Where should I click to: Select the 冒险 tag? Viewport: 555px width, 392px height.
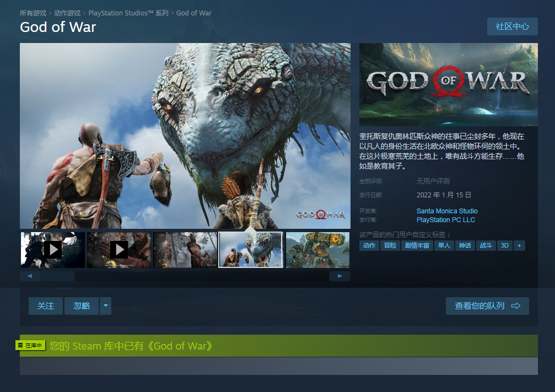point(390,245)
